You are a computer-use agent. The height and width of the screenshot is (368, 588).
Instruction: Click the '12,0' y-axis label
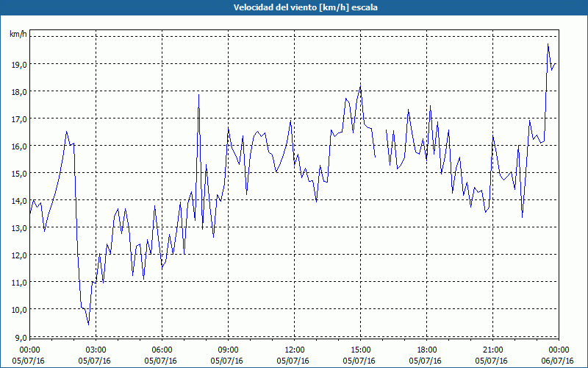click(x=20, y=255)
